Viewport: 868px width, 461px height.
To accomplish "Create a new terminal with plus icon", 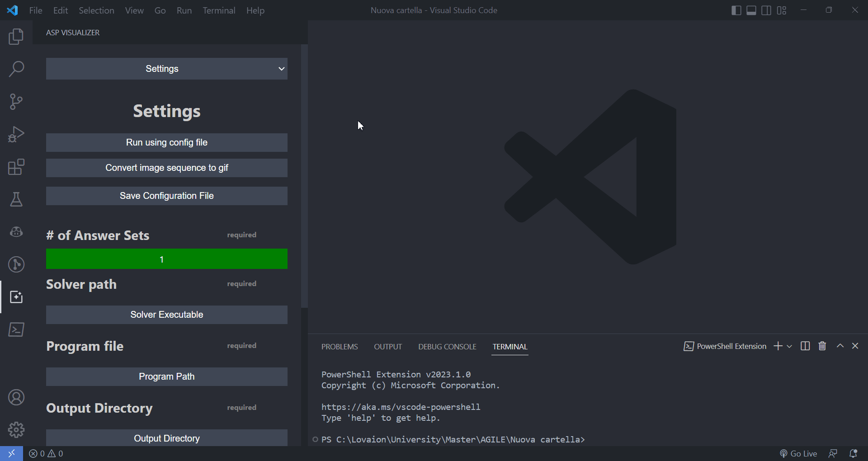I will point(778,346).
